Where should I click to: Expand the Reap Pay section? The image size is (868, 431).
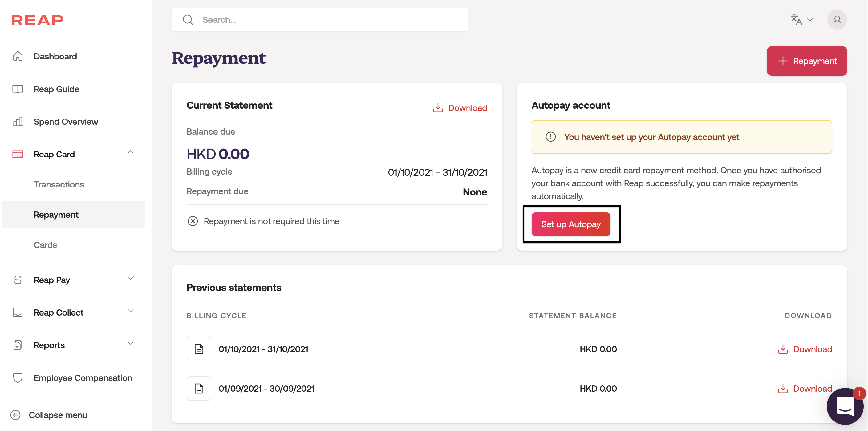131,278
